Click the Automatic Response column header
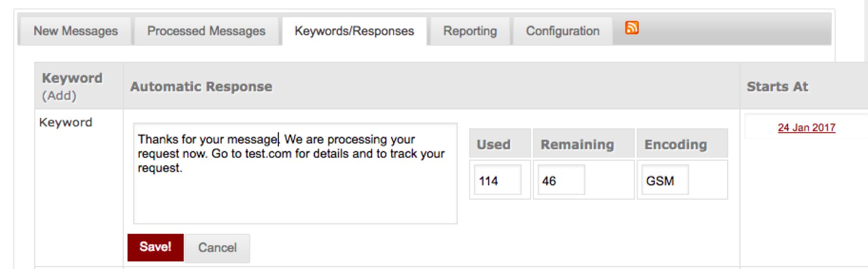Screen dimensions: 868x269 (201, 86)
